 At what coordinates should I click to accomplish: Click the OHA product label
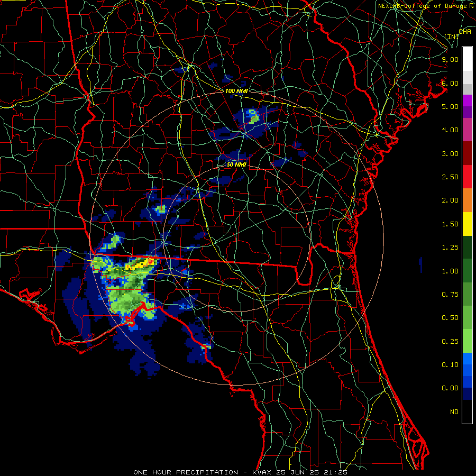coord(465,32)
